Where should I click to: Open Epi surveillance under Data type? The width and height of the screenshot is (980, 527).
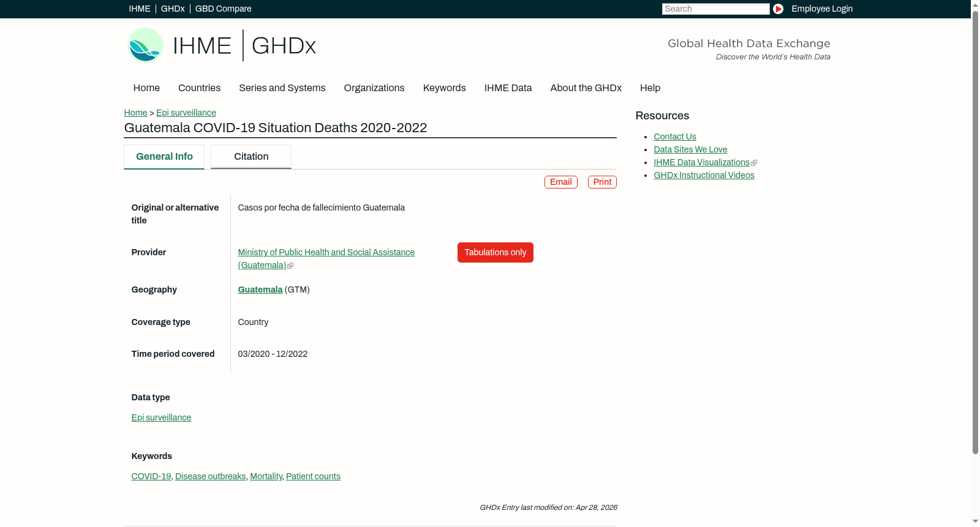click(161, 417)
